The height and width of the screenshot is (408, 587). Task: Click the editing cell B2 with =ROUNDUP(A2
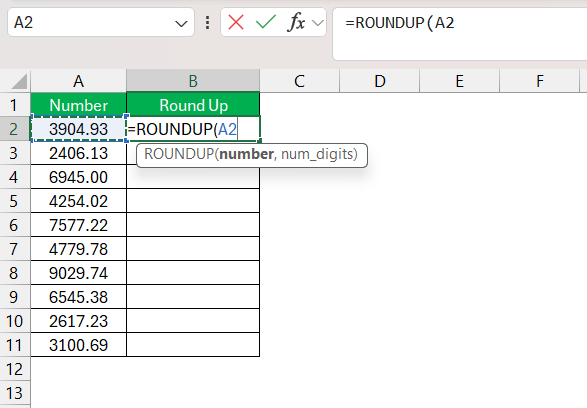click(193, 129)
